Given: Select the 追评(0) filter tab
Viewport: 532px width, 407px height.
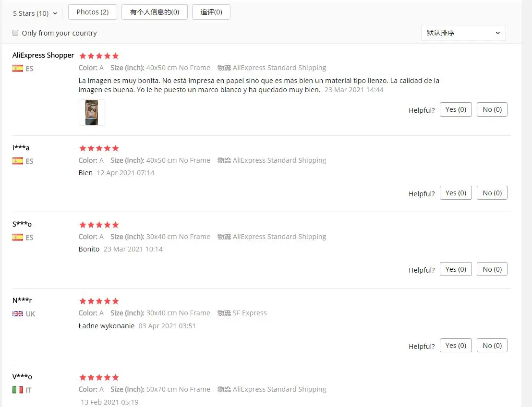Looking at the screenshot, I should pos(211,12).
